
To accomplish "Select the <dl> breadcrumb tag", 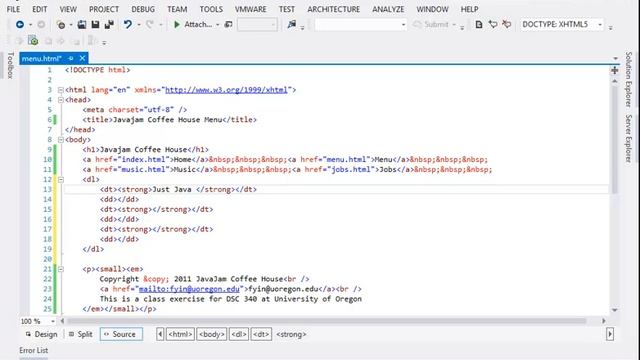I will (239, 334).
